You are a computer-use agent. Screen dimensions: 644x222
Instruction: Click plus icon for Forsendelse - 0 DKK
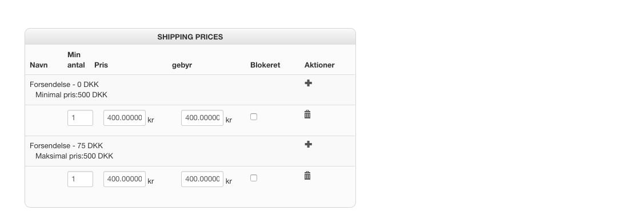click(x=308, y=83)
